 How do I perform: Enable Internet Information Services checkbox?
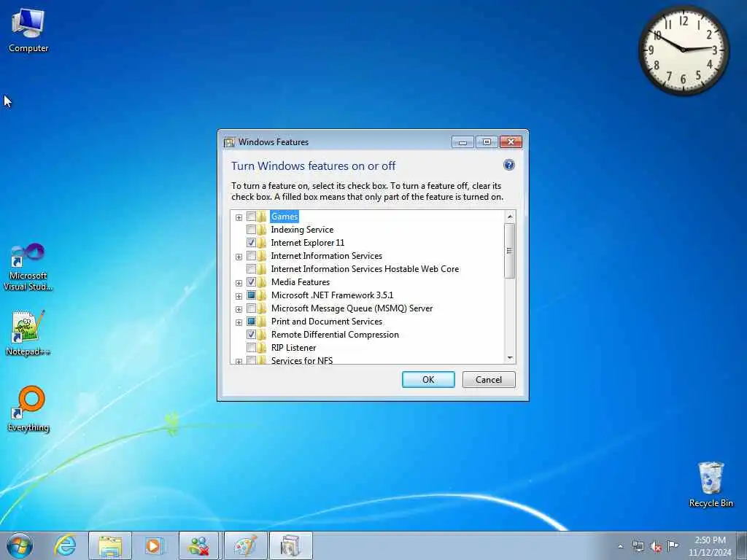tap(251, 256)
